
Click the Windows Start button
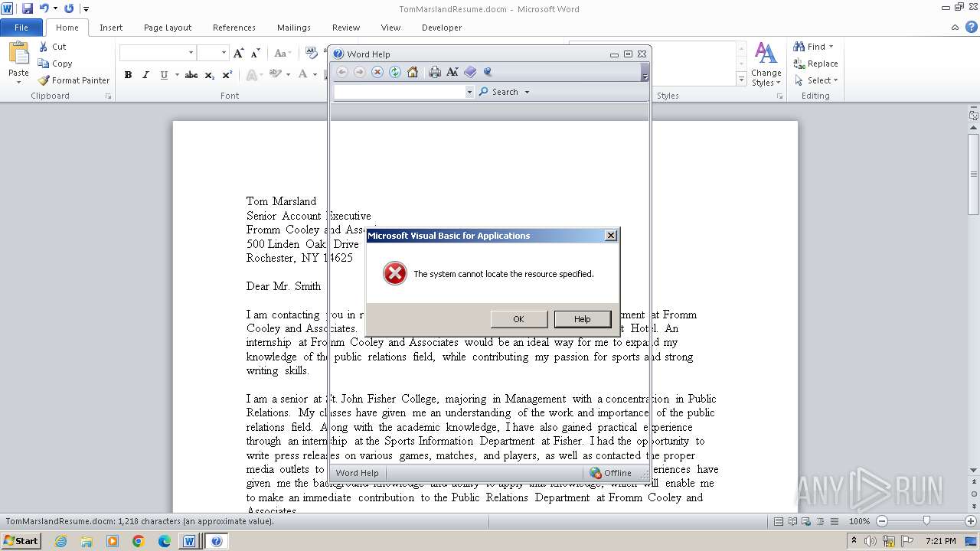coord(21,540)
